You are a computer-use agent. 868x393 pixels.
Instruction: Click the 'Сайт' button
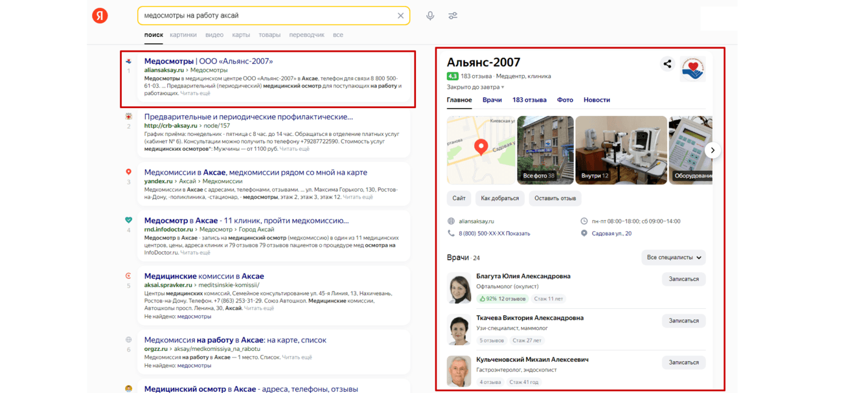[459, 198]
